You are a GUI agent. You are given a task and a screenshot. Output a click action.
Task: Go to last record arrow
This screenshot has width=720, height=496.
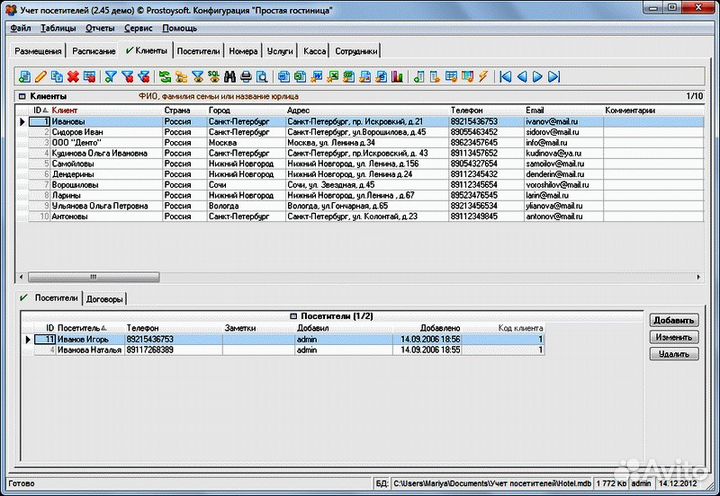point(554,77)
